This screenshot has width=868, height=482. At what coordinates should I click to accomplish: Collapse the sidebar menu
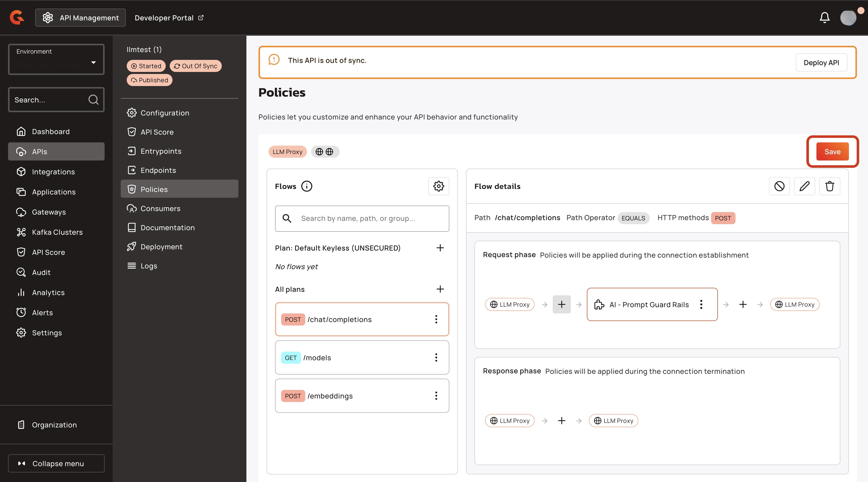point(56,463)
